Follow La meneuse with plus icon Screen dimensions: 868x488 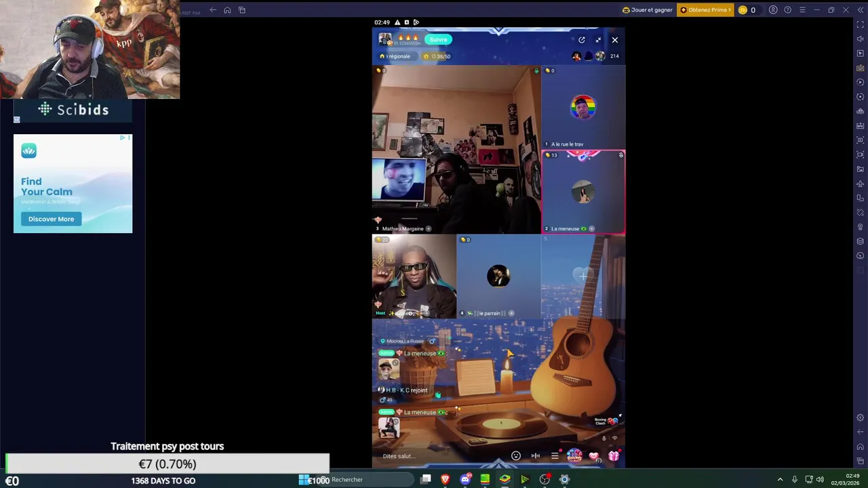click(591, 229)
